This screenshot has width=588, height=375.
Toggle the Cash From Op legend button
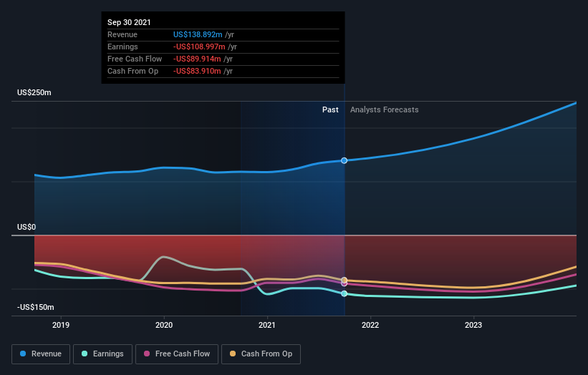tap(261, 354)
